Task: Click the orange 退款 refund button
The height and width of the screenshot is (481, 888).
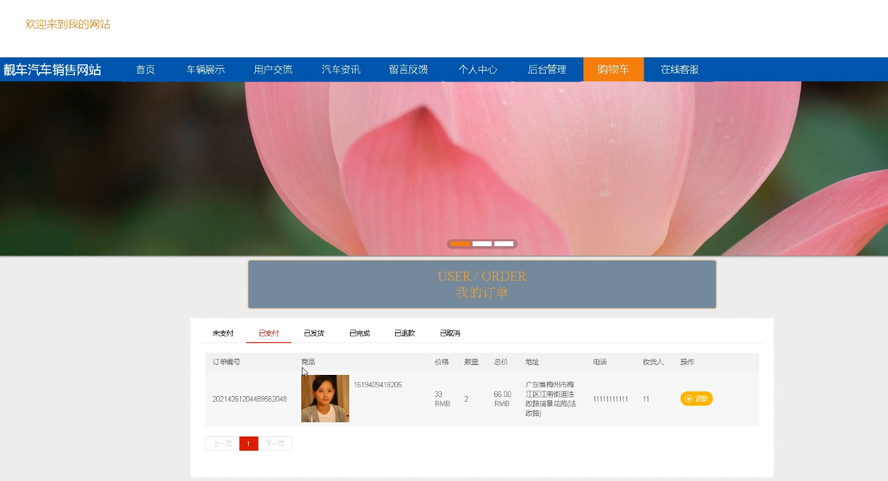Action: point(696,398)
